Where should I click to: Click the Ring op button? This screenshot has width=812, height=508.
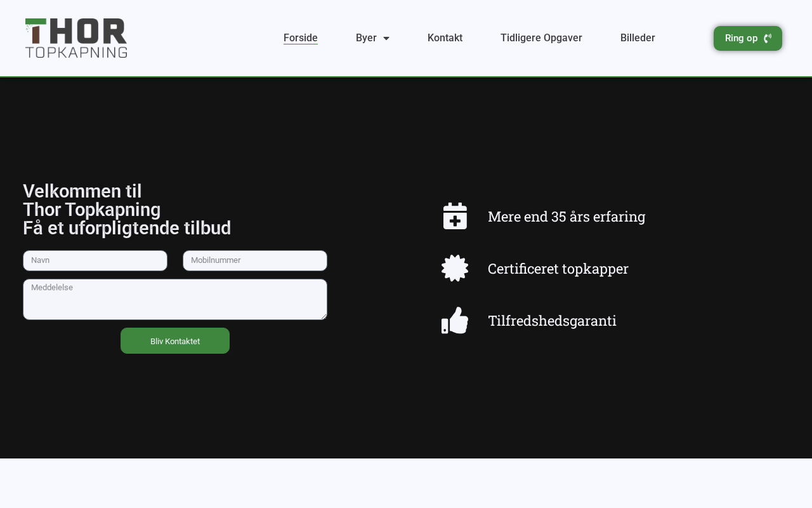point(748,38)
